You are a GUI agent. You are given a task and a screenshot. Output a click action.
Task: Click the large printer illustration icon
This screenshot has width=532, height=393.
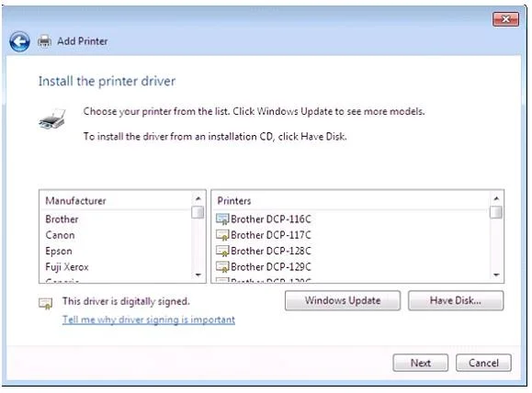[x=51, y=119]
